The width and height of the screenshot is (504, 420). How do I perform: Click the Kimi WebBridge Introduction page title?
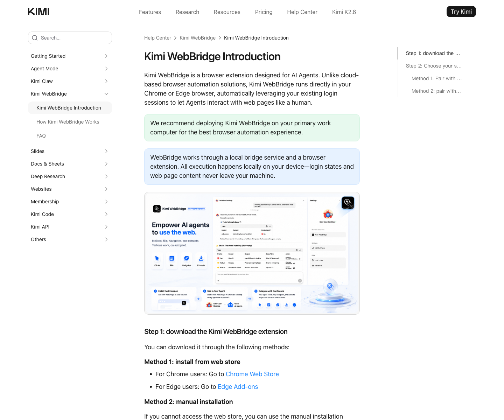click(212, 56)
